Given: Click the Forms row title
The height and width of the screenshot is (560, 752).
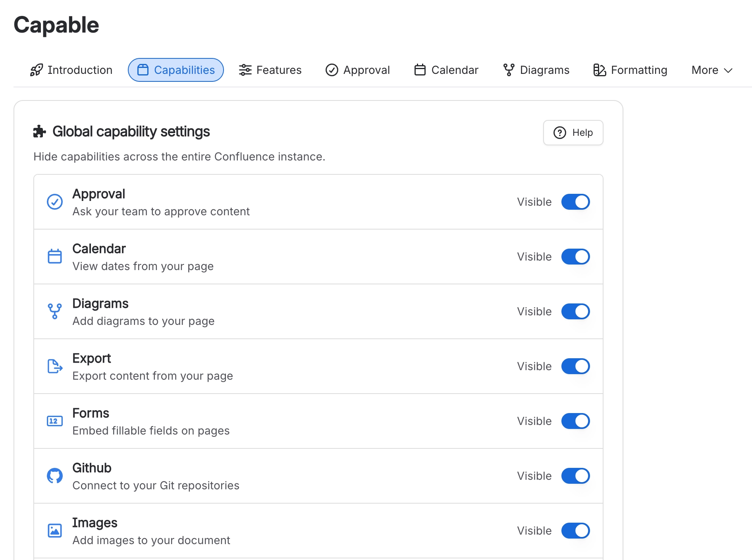Looking at the screenshot, I should coord(91,413).
